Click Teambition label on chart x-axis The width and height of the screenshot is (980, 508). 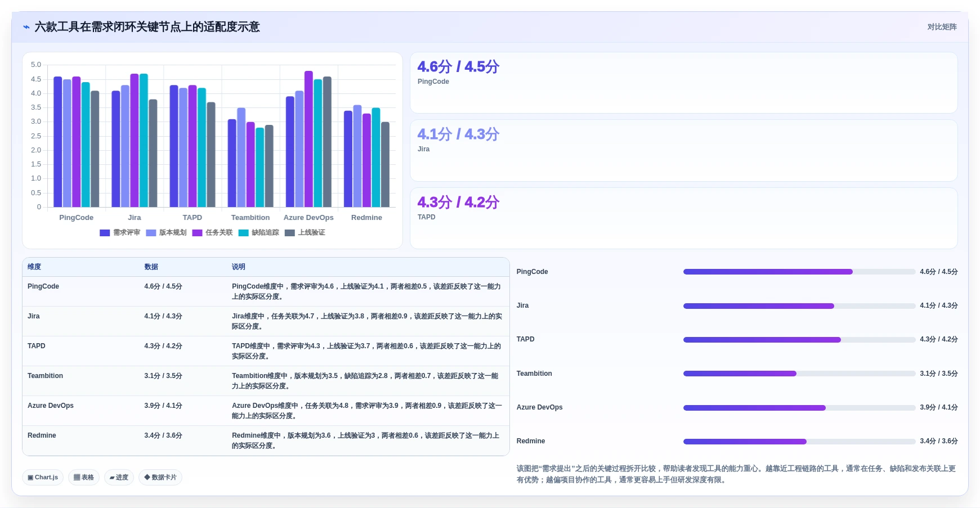(250, 218)
